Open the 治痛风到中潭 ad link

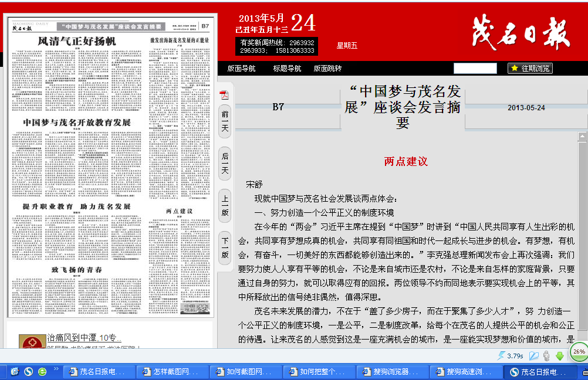point(84,338)
